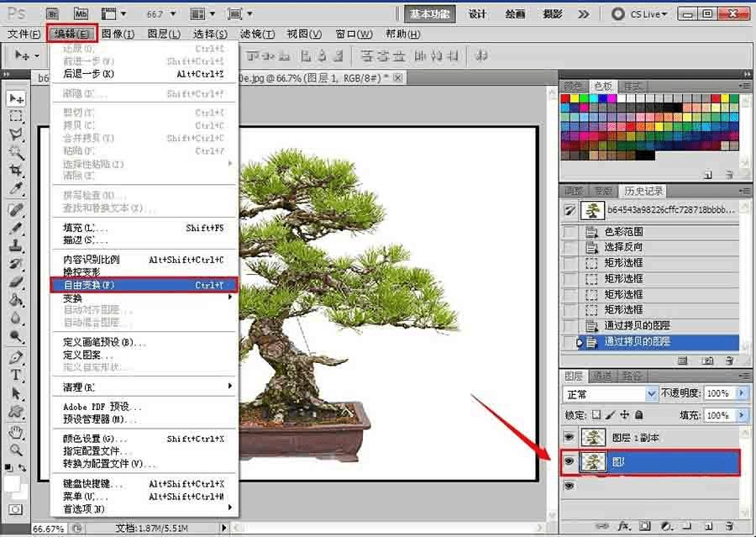Open the 图像(I) menu

(x=118, y=34)
